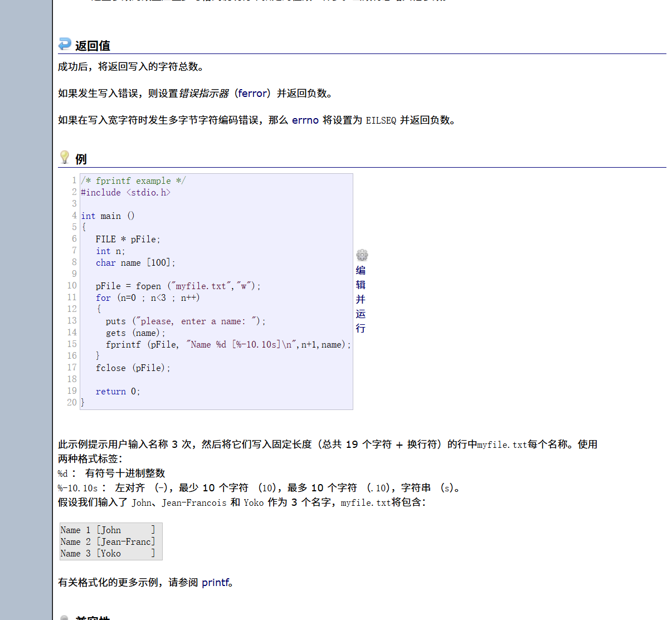
Task: Open the errno reference link
Action: coord(305,120)
